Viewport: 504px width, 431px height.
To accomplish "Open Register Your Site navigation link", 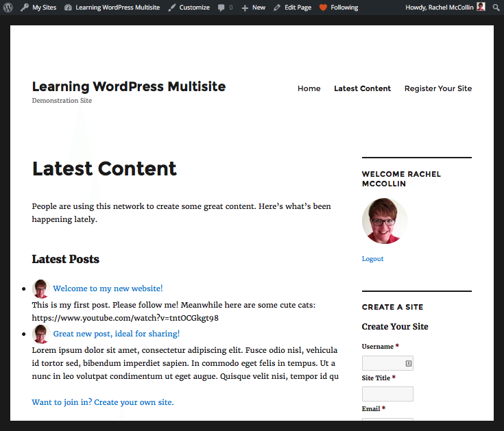I will [438, 88].
